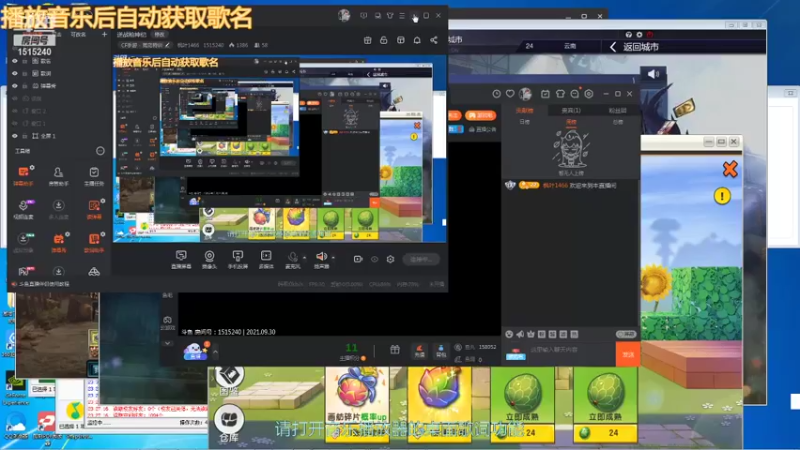This screenshot has width=800, height=450.
Task: Open the 弹幕助手 tool
Action: point(23,175)
